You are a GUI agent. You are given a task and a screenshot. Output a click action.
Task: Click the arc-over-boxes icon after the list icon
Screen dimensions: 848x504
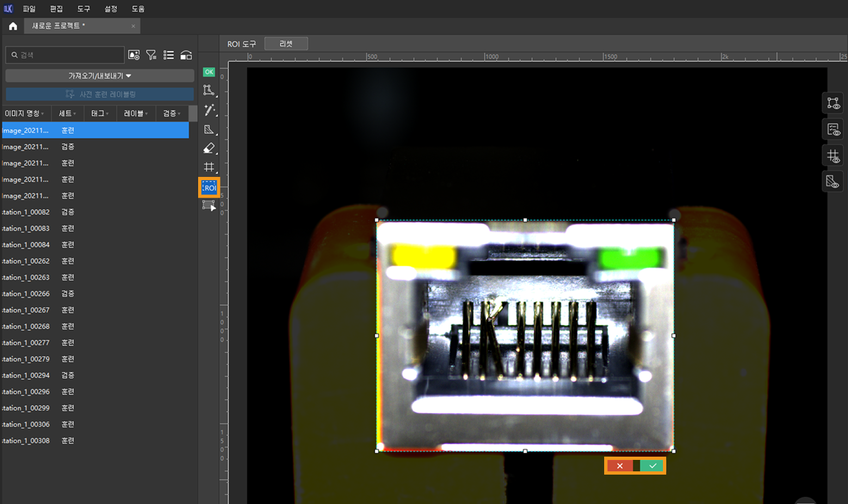(x=186, y=55)
